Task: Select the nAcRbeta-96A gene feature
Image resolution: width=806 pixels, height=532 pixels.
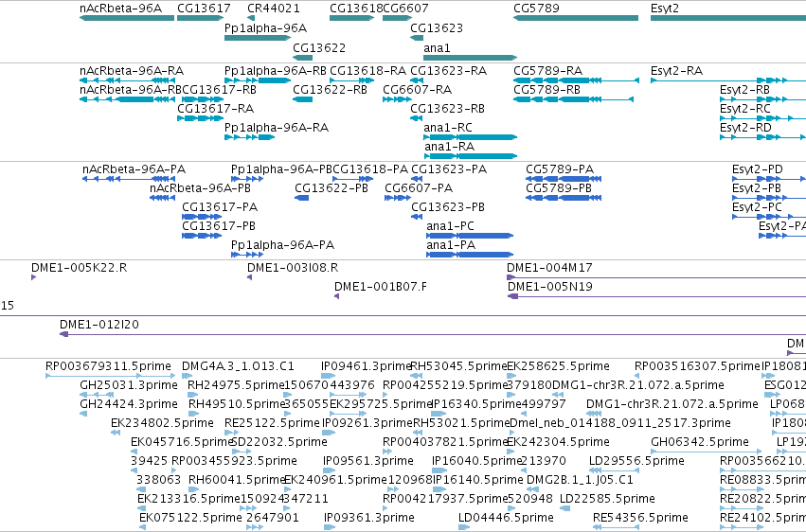Action: (x=127, y=18)
